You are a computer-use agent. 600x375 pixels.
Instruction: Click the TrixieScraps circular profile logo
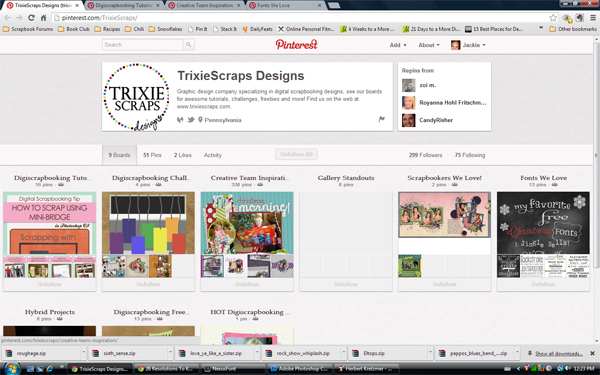pos(136,97)
